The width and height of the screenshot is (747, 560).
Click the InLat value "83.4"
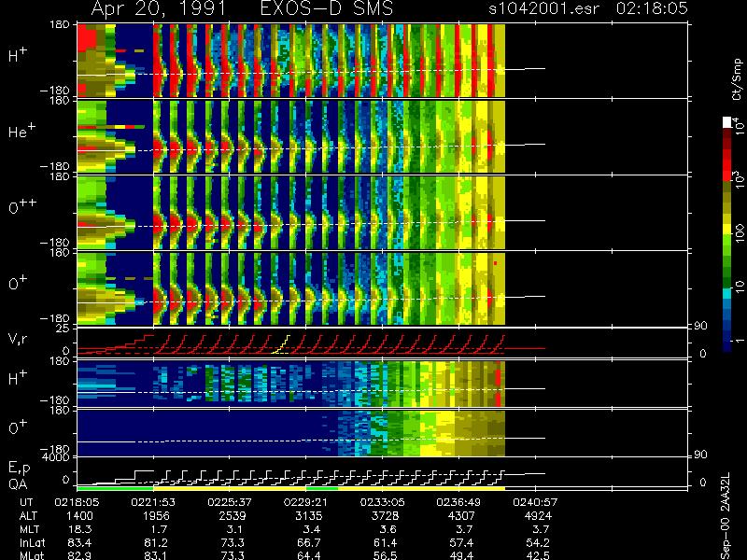79,543
